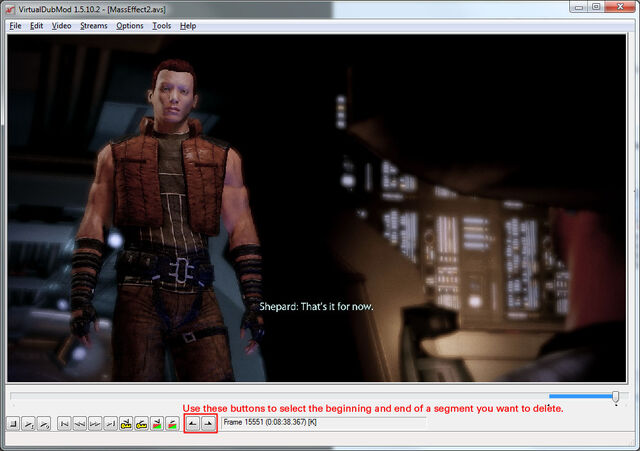This screenshot has width=640, height=451.
Task: Open the Help menu
Action: [188, 26]
